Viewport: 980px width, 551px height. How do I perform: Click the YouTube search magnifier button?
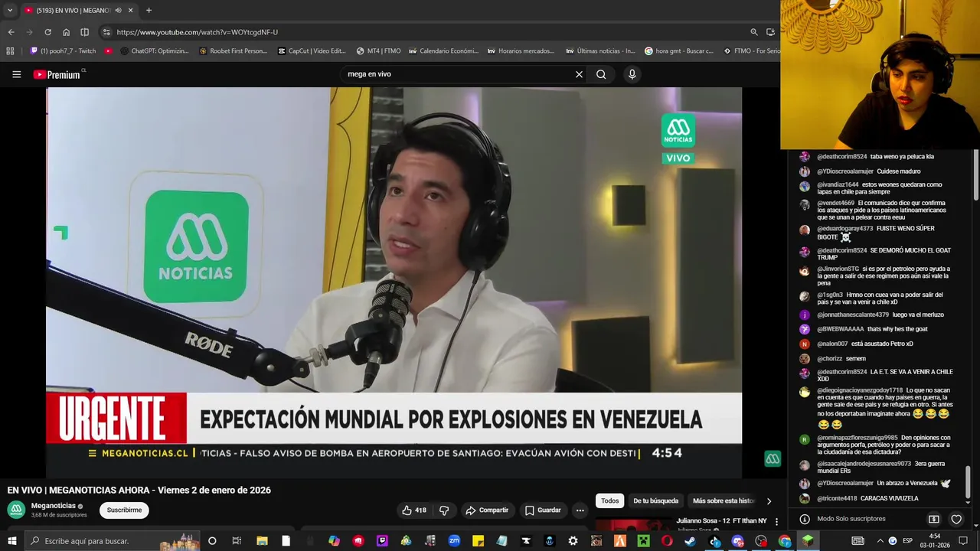tap(601, 74)
